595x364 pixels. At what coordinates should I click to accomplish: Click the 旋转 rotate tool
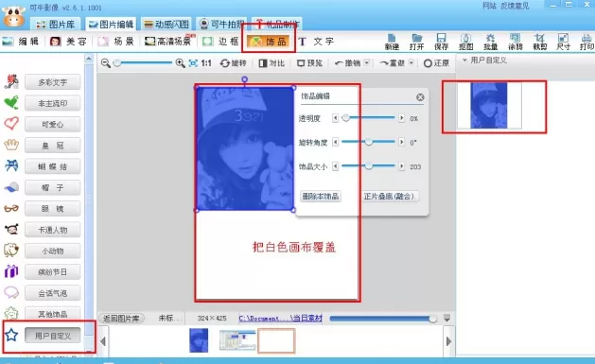(x=233, y=63)
